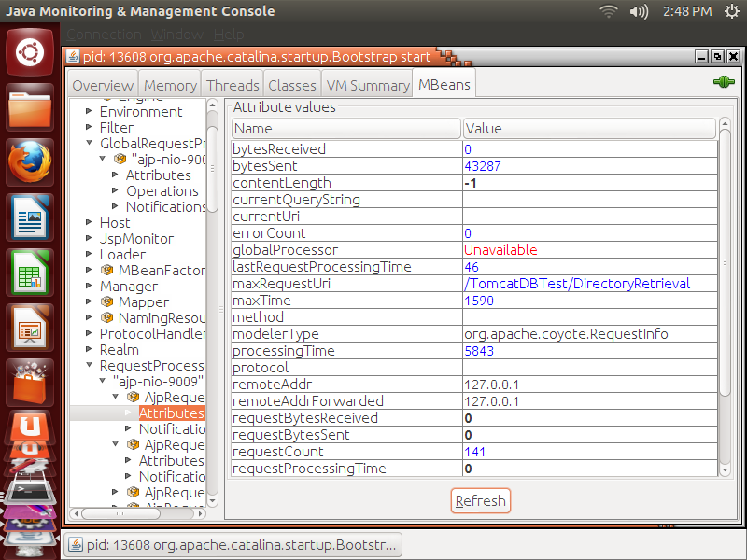Expand the Host tree node
Screen dimensions: 747x560
click(x=89, y=222)
